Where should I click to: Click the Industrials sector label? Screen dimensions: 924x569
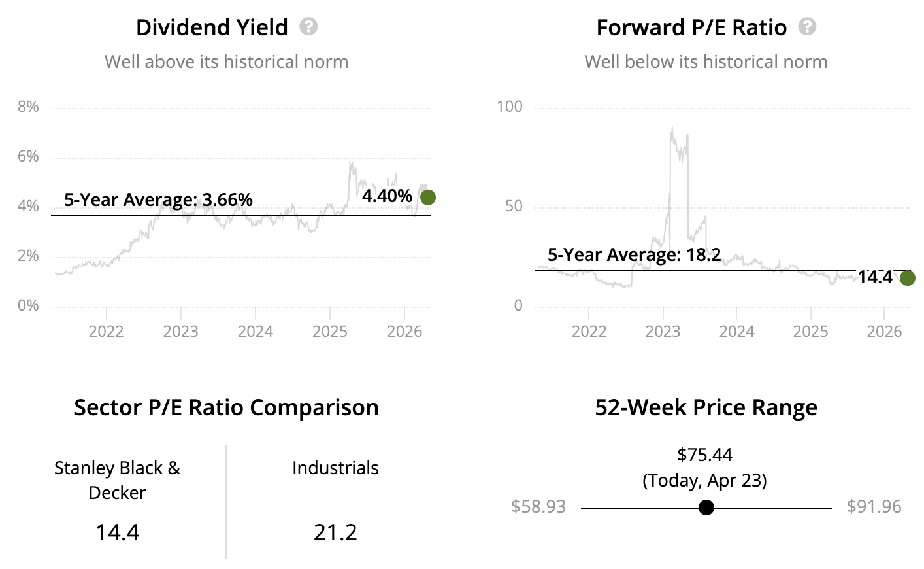coord(335,468)
